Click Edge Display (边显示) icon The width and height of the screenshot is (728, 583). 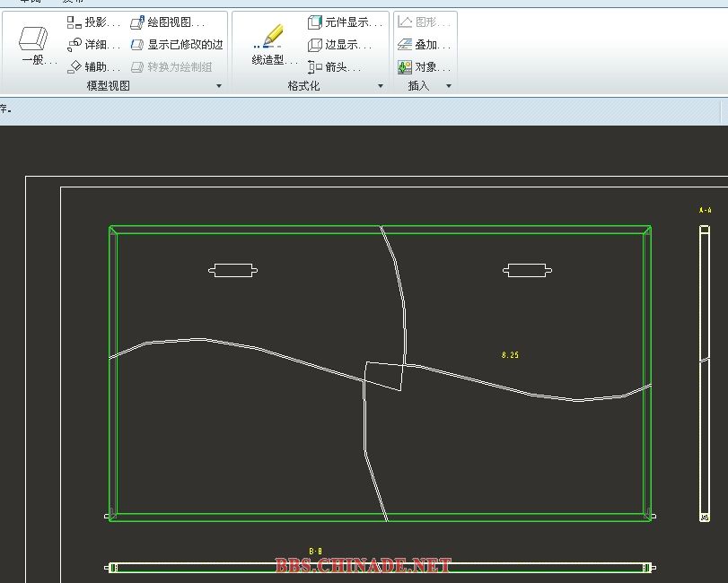coord(315,45)
